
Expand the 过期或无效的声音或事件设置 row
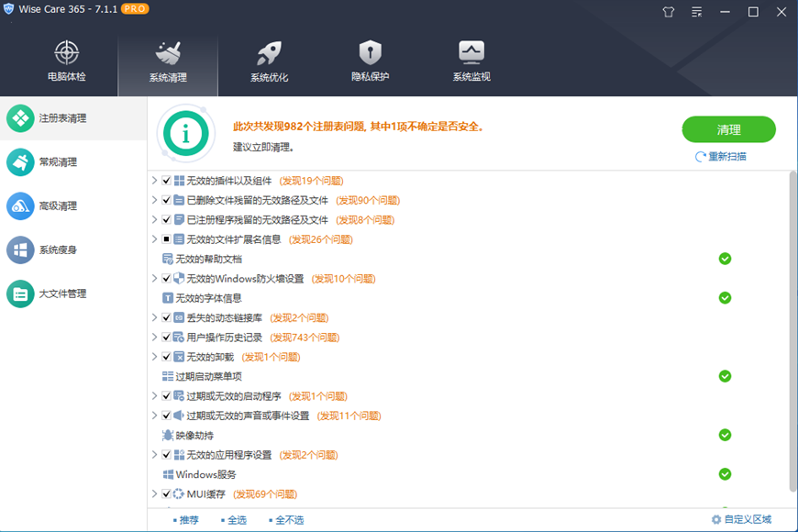pyautogui.click(x=154, y=416)
